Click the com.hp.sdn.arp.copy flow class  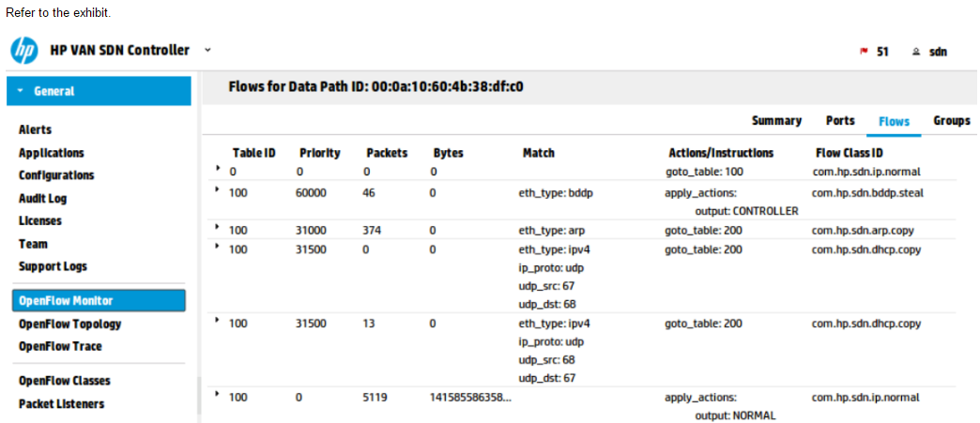click(x=863, y=231)
